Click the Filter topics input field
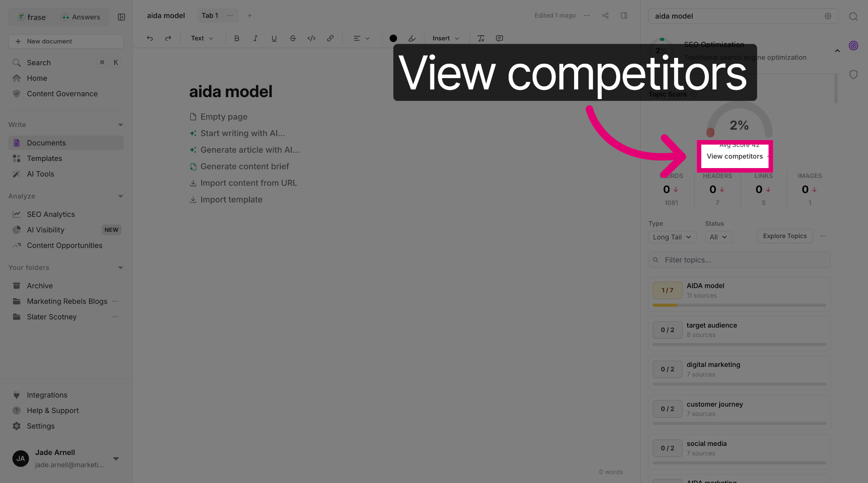Screen dimensions: 868x483 739,260
